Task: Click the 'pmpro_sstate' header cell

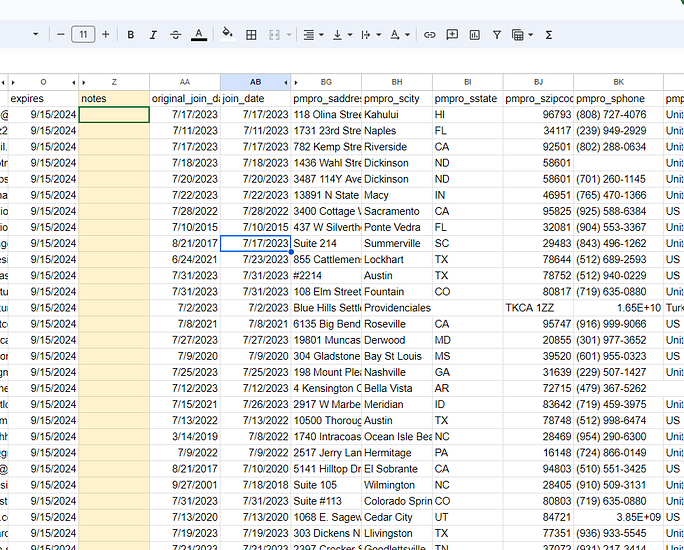Action: (468, 99)
